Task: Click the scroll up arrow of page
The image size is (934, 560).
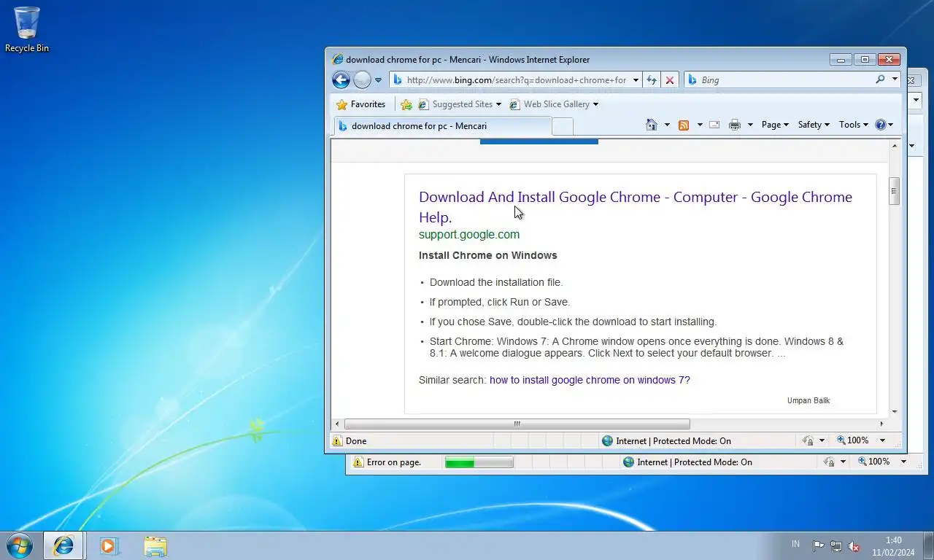Action: point(894,146)
